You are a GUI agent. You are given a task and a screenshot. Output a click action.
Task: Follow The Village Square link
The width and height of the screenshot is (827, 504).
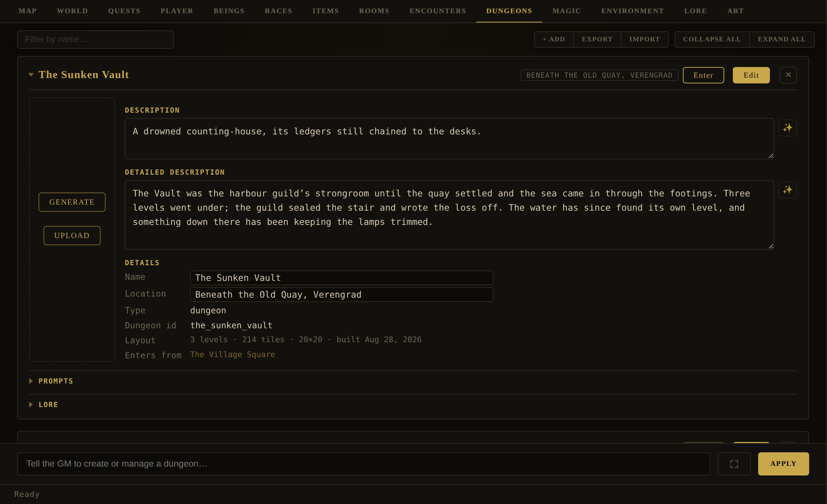pyautogui.click(x=232, y=355)
